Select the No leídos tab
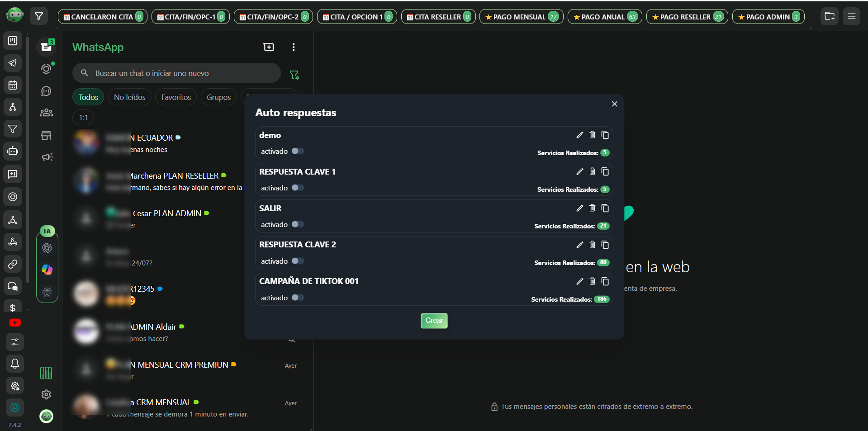Image resolution: width=868 pixels, height=431 pixels. [129, 97]
